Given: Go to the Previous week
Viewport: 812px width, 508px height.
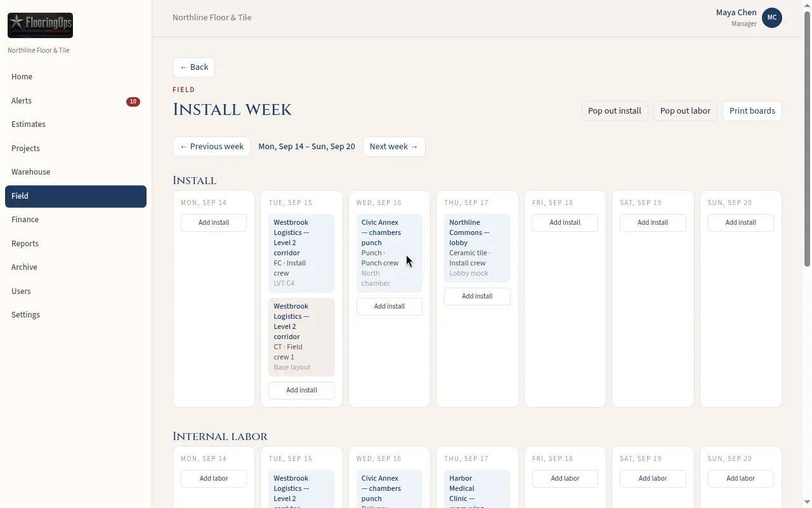Looking at the screenshot, I should point(211,147).
